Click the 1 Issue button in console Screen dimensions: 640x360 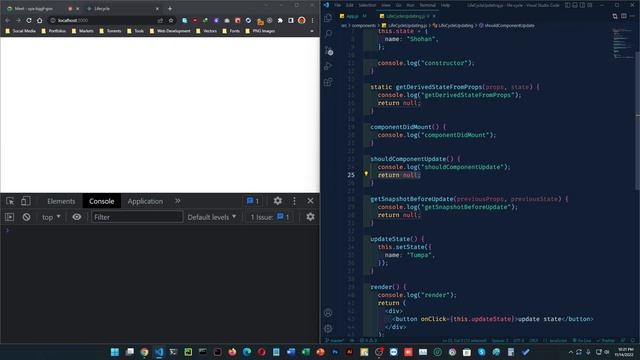[270, 217]
